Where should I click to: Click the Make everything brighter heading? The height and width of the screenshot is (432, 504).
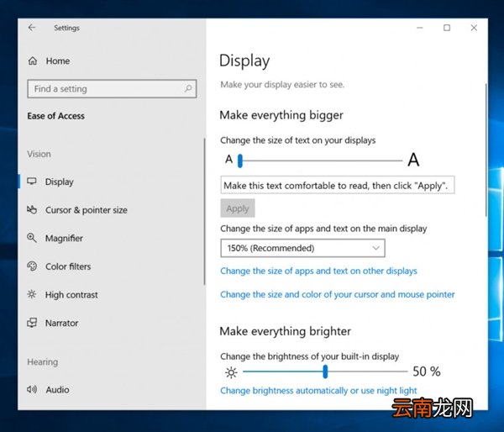click(285, 331)
